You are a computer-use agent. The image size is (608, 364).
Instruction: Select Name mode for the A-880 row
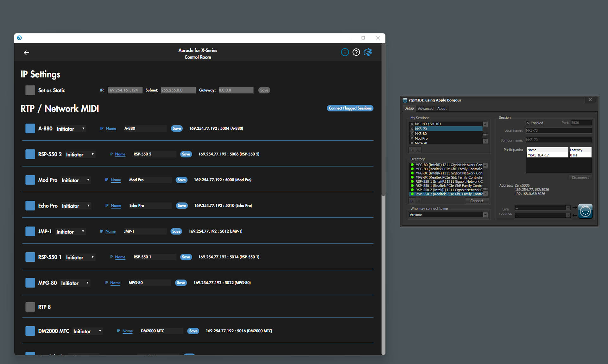111,129
